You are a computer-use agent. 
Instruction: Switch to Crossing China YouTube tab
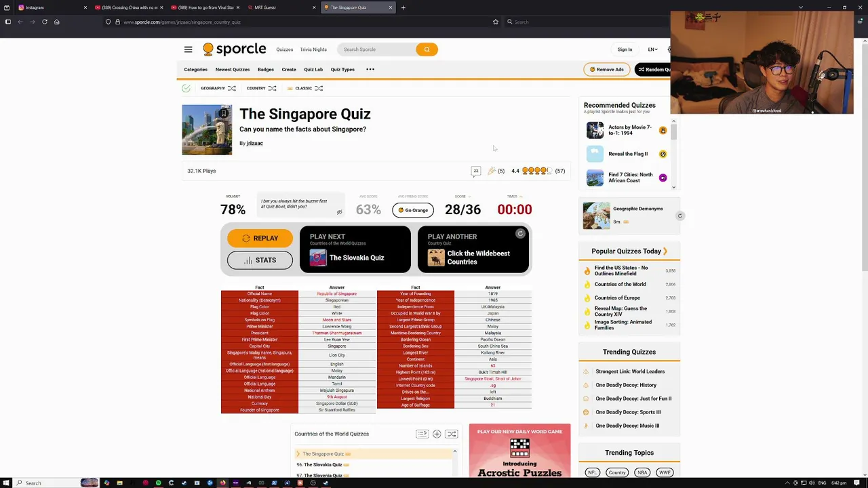click(128, 7)
